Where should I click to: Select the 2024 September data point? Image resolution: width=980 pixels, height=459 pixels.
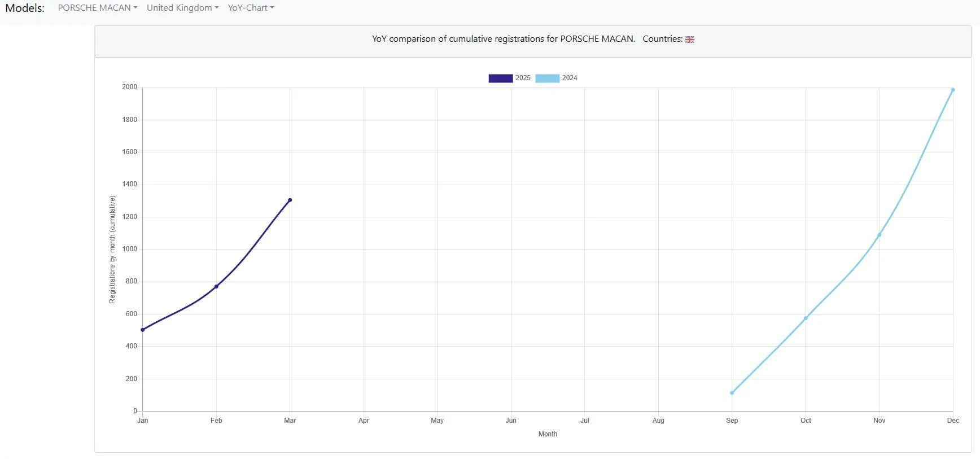(x=732, y=393)
